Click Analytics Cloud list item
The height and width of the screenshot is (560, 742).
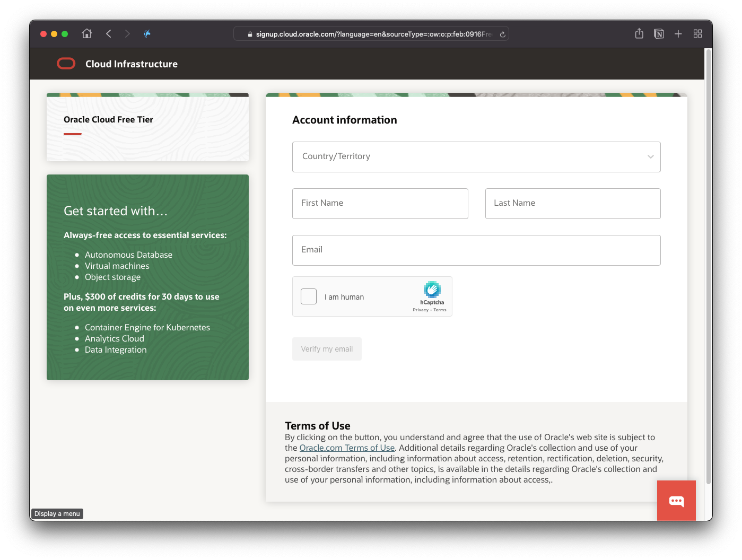[x=115, y=339]
